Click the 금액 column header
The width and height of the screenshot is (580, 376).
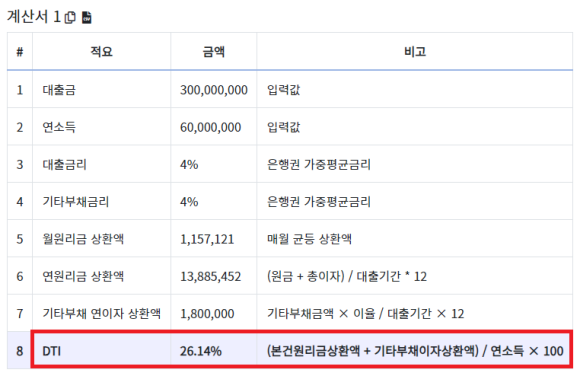point(213,51)
